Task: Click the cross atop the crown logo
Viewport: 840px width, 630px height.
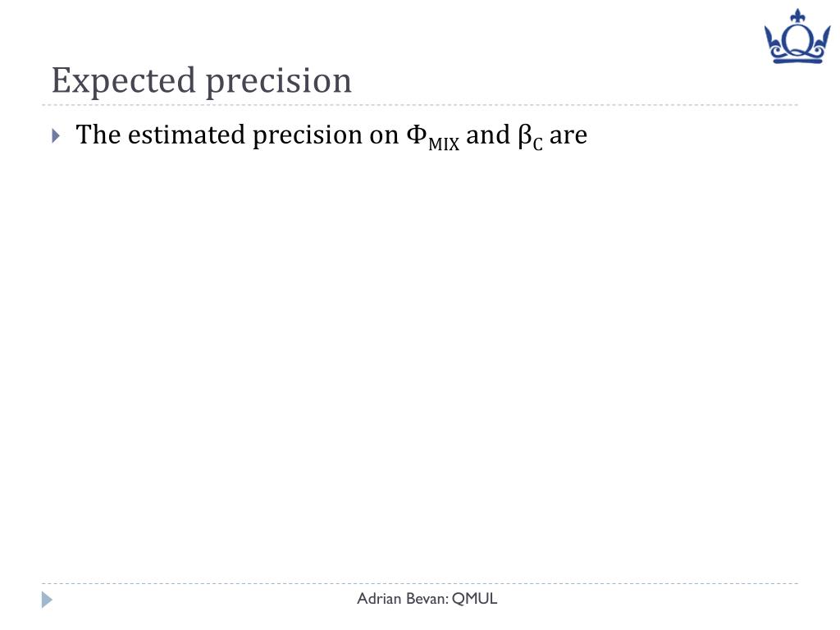Action: point(798,15)
